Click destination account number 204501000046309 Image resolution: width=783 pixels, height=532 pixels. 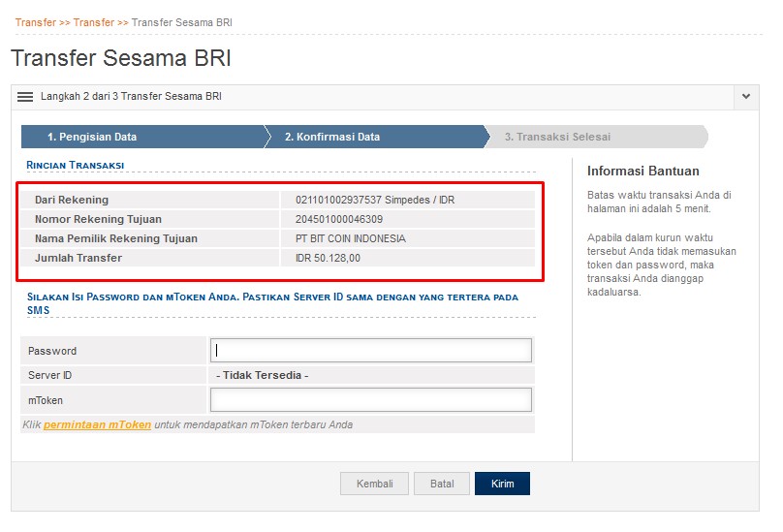pyautogui.click(x=339, y=219)
